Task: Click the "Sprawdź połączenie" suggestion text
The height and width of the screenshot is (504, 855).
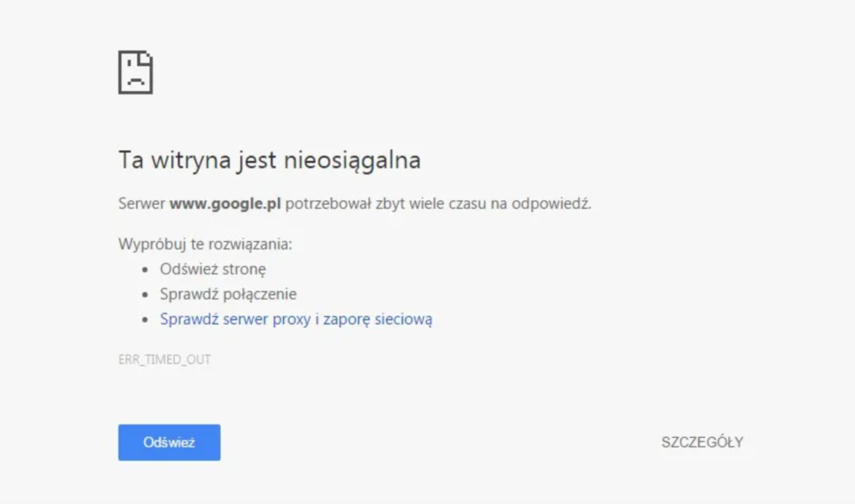Action: [228, 295]
